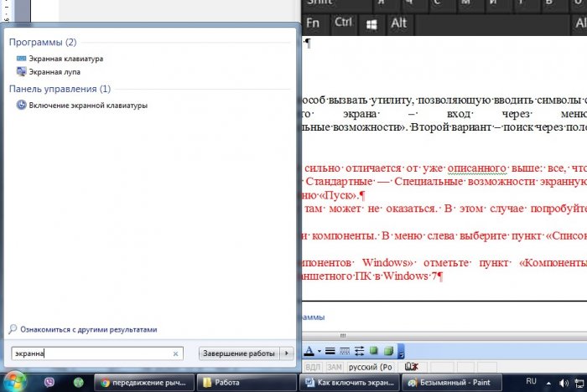Launch Экранная лупа from search results

(x=55, y=73)
